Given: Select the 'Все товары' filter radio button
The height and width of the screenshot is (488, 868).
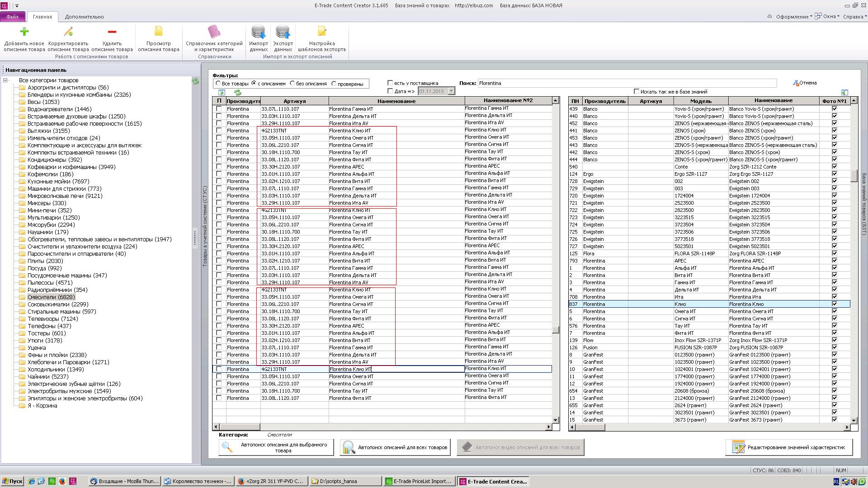Looking at the screenshot, I should (x=218, y=84).
